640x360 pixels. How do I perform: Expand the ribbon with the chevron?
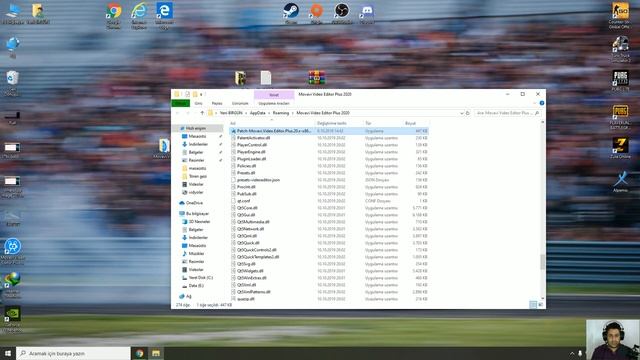pos(535,103)
